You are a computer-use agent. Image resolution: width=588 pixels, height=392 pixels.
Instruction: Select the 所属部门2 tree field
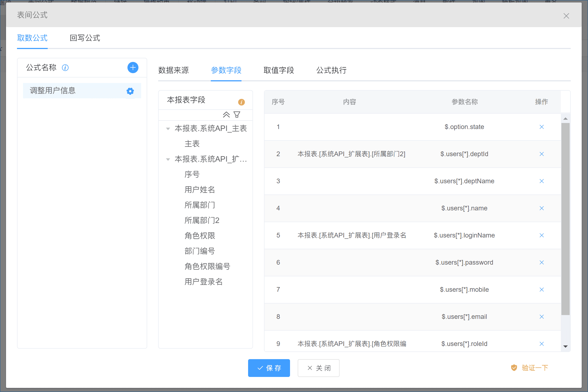click(x=202, y=221)
